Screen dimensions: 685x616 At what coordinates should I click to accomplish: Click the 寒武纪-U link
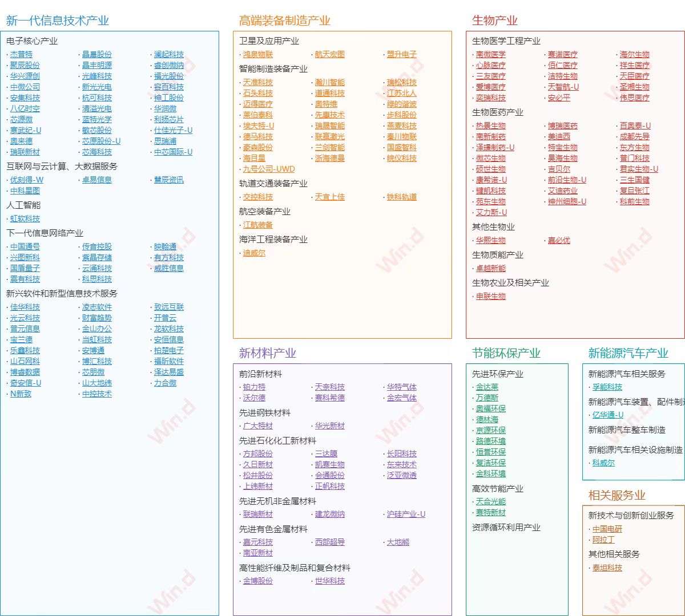[x=26, y=131]
